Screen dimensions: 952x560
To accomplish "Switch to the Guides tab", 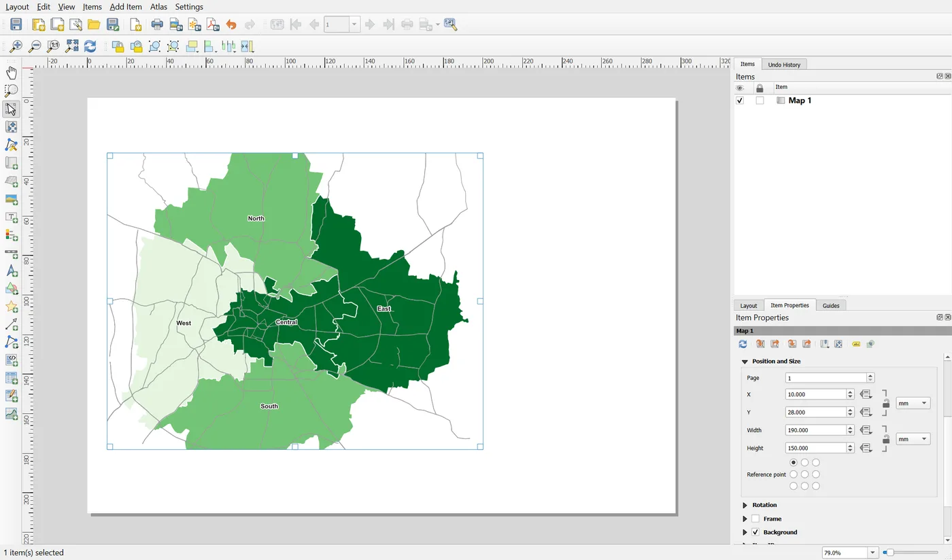I will [x=831, y=305].
